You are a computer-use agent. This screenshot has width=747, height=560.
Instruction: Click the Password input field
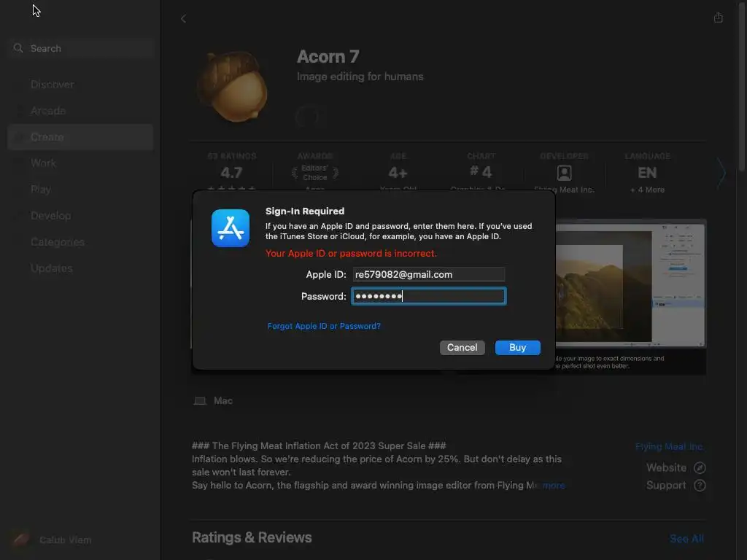pos(428,296)
